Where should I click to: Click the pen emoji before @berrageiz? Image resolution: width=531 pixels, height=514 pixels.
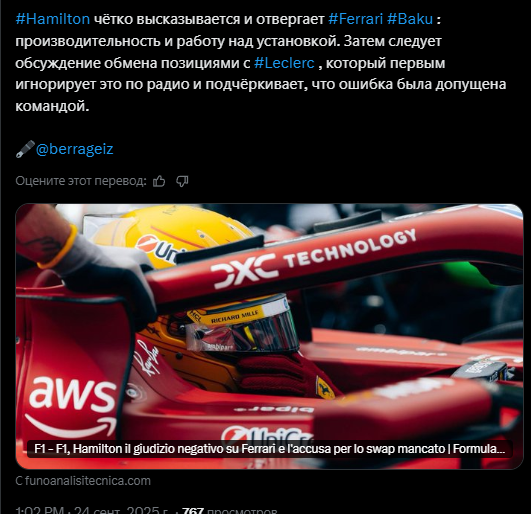click(x=25, y=149)
